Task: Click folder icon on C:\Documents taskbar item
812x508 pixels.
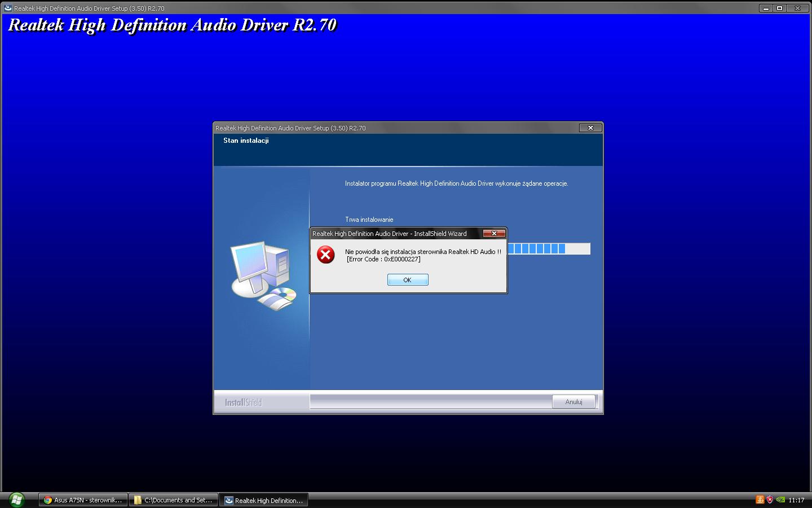Action: (138, 500)
